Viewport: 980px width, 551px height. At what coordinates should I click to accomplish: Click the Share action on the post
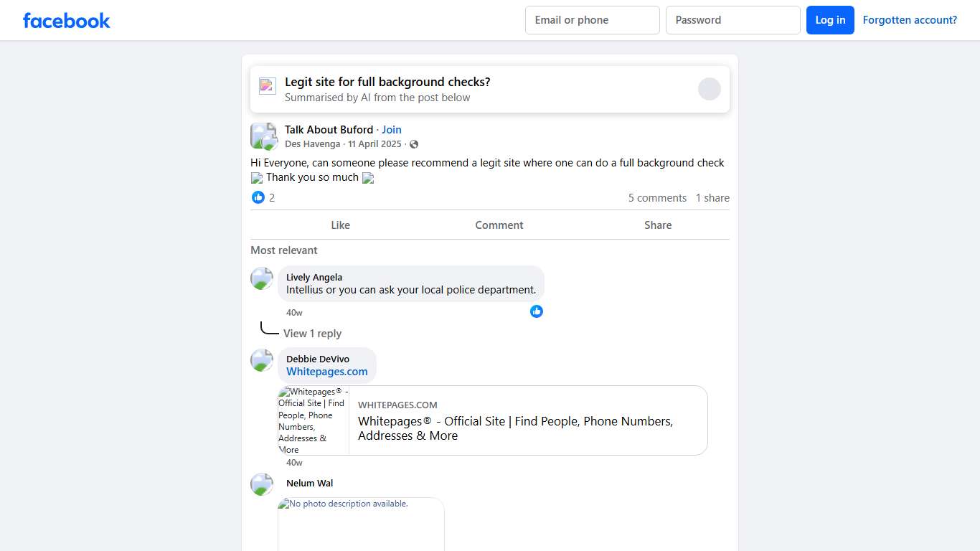(x=658, y=225)
